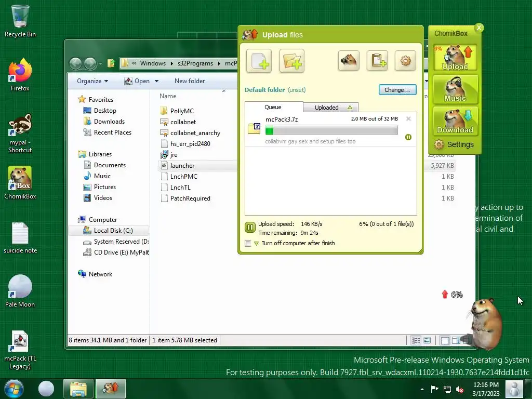This screenshot has width=532, height=399.
Task: Click the Pale Moon desktop shortcut
Action: click(20, 291)
